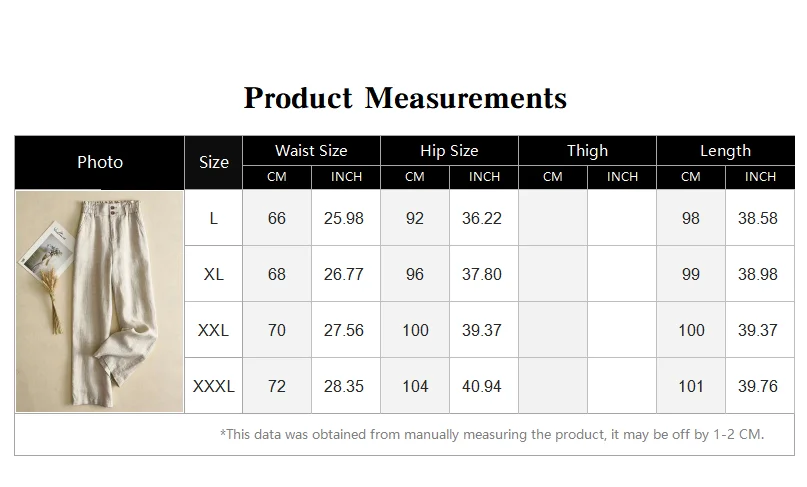Click length value 38.58 inch cell
Screen dimensions: 807x487
(758, 218)
